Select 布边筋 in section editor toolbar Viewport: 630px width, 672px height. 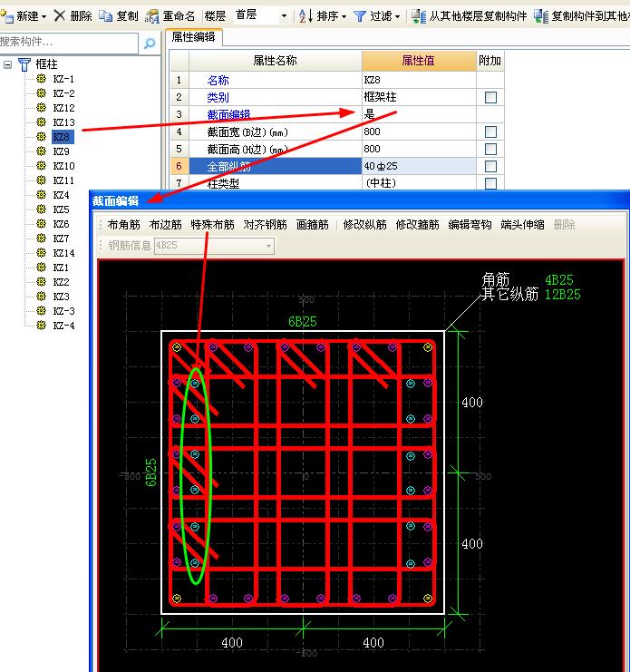(x=165, y=225)
